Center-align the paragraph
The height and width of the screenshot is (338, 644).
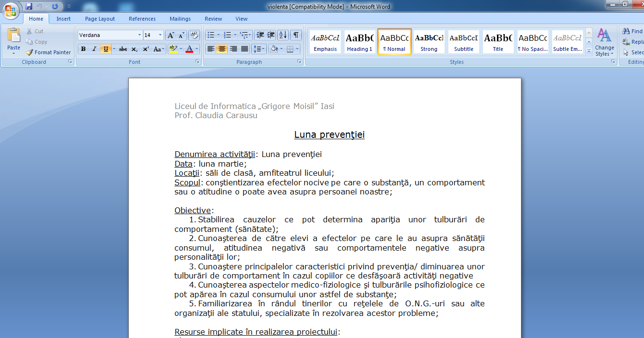pyautogui.click(x=222, y=49)
